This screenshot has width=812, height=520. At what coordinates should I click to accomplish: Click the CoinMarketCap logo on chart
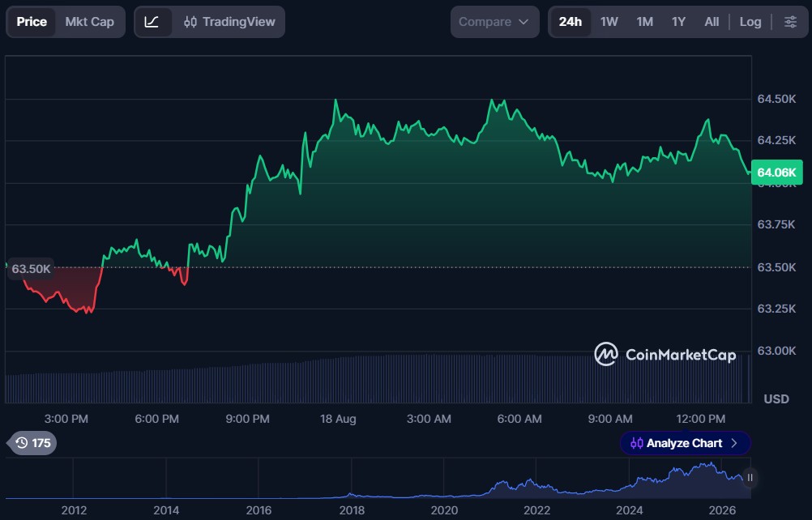tap(665, 355)
